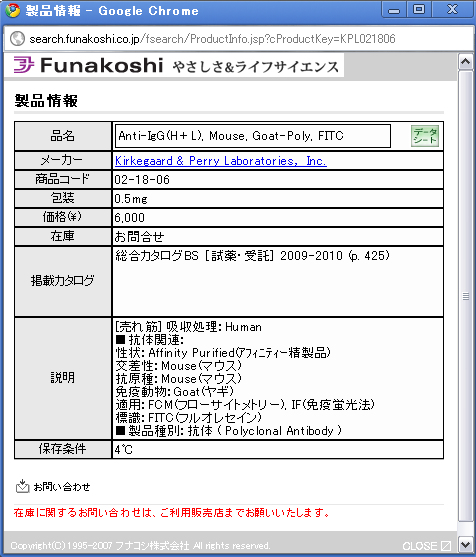Select stock status お問合せ
The image size is (476, 557).
coord(139,237)
